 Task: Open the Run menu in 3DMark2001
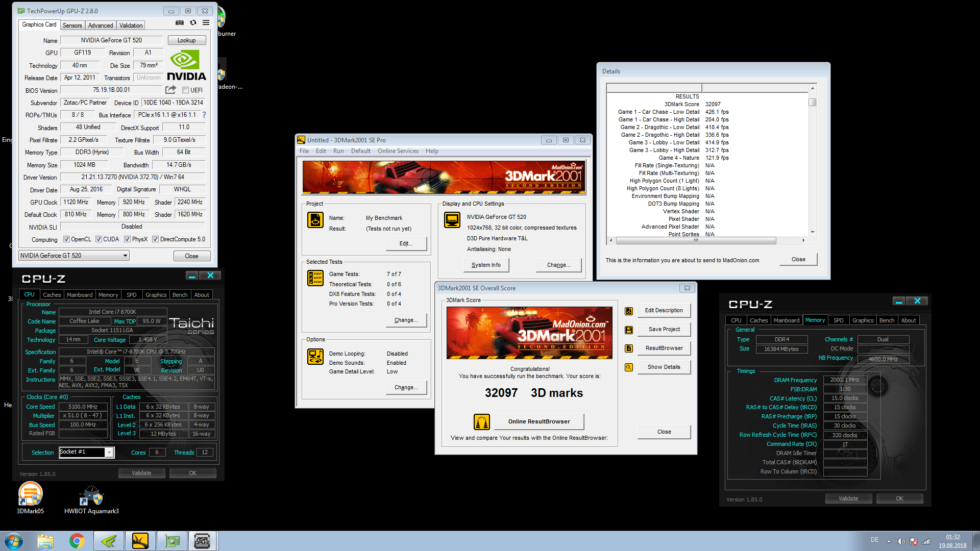338,151
